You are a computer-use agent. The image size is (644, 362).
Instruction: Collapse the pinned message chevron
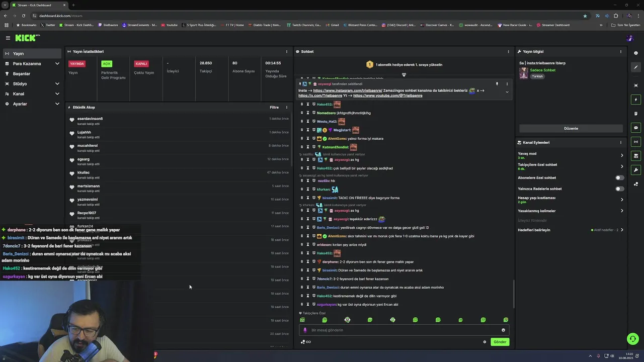pyautogui.click(x=507, y=92)
